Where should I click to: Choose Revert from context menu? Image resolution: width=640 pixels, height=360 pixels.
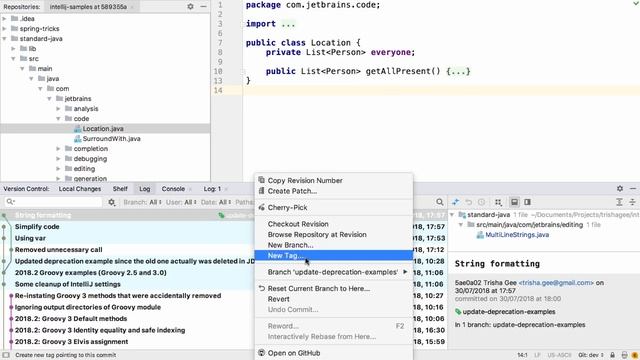click(333, 299)
